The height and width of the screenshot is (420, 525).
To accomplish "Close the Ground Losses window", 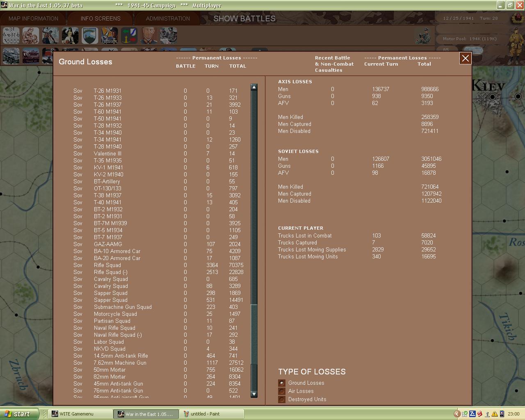I will 466,58.
